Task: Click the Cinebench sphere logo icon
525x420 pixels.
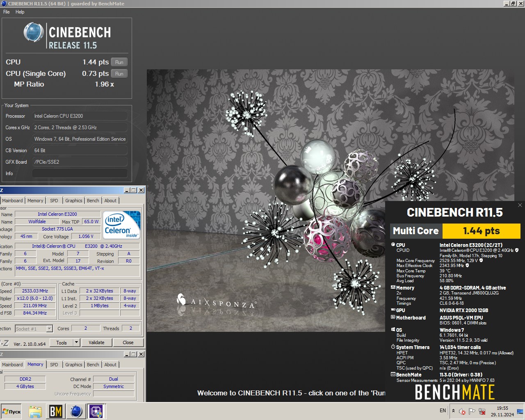Action: [x=34, y=32]
